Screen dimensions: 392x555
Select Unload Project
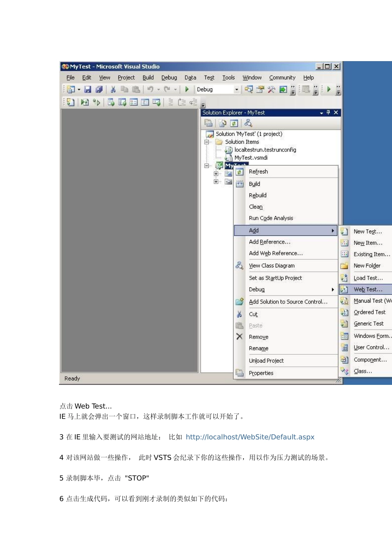click(286, 361)
